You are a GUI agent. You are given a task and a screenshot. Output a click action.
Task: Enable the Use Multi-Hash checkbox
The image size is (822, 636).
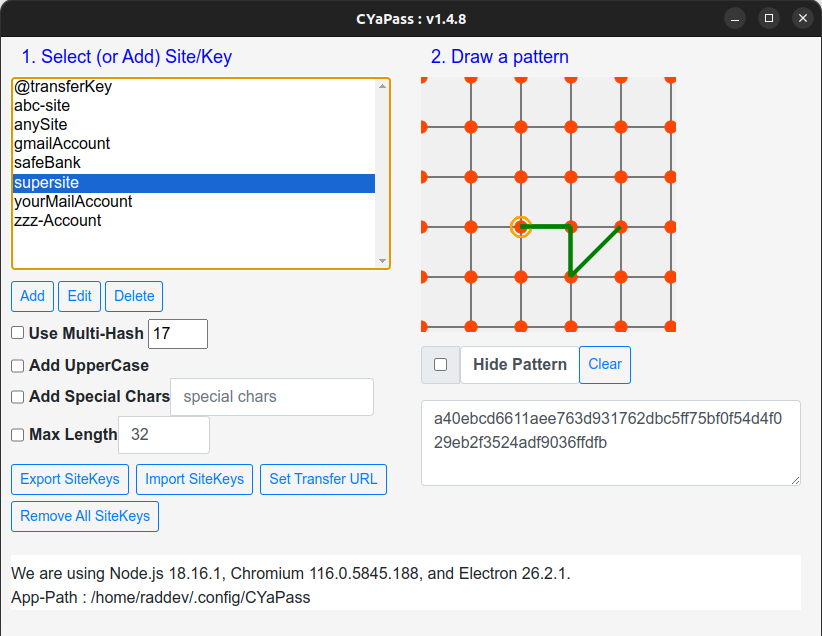coord(18,333)
